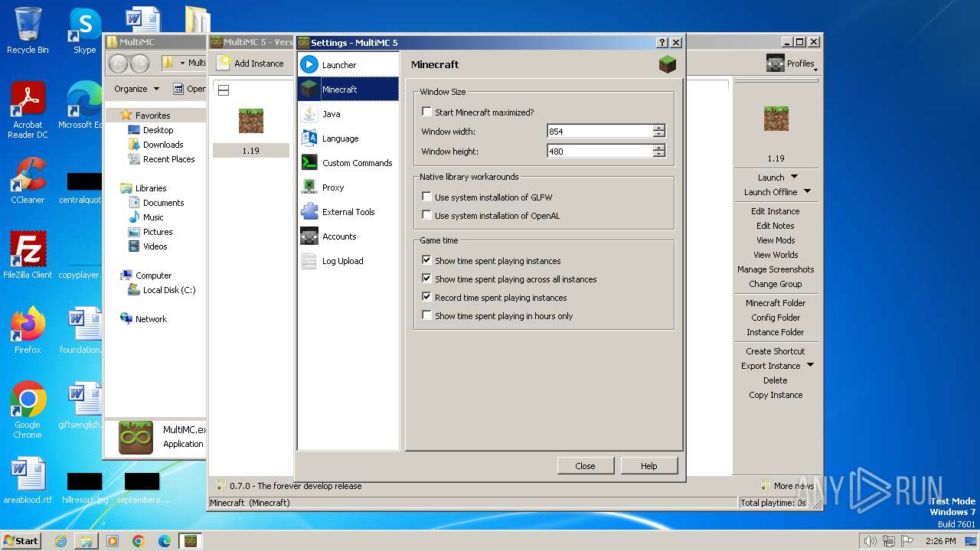Uncheck Show time spent playing across all instances
Screen dimensions: 980x551
tap(426, 279)
